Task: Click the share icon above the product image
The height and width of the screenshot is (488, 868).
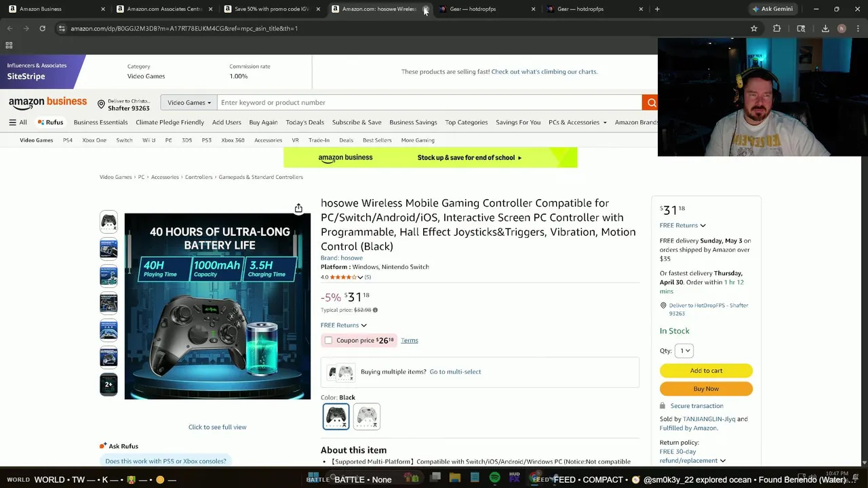Action: pos(298,208)
